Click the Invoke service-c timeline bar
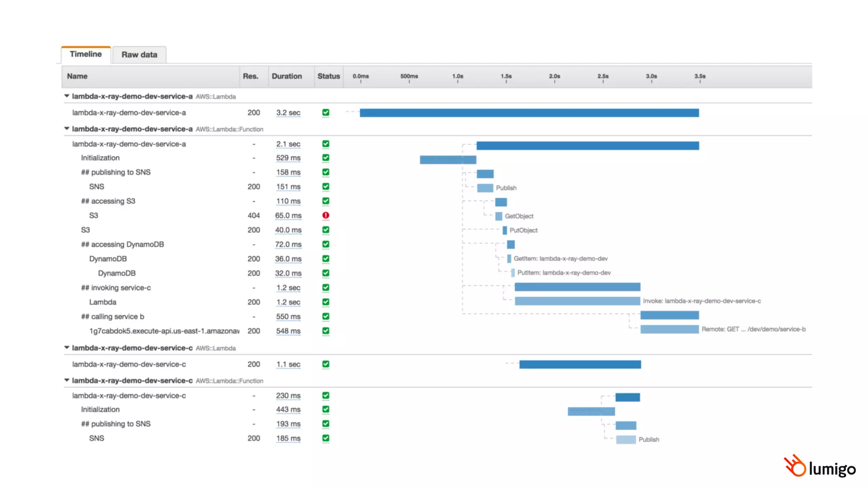 click(577, 301)
